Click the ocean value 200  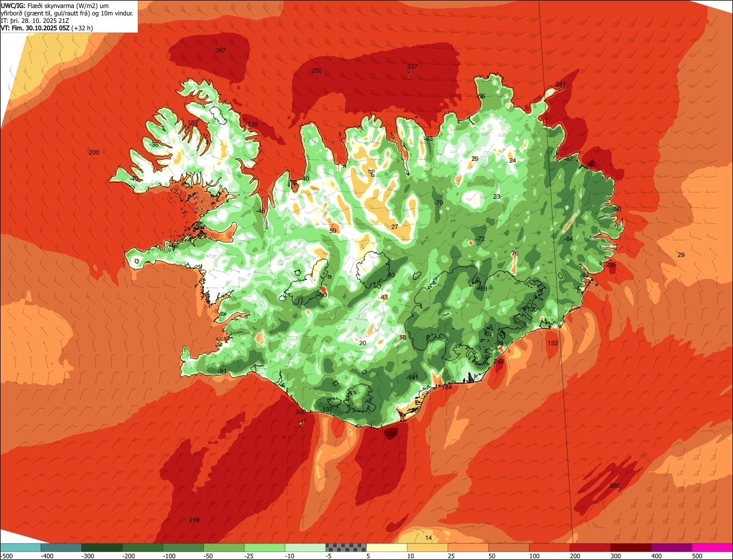pos(94,152)
